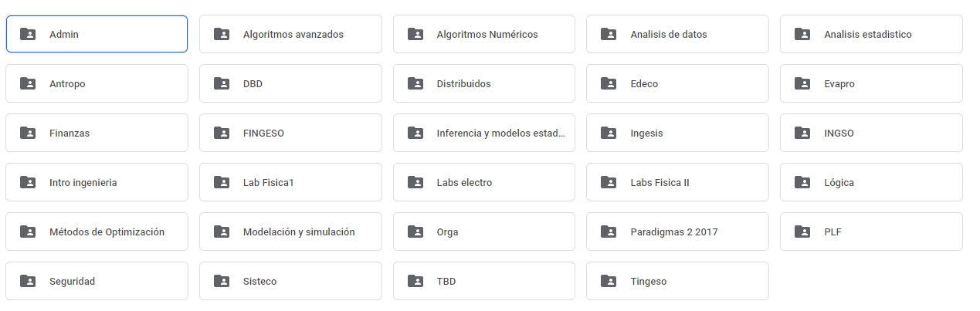Select the Métodos de Optimización folder
980x311 pixels.
point(97,232)
